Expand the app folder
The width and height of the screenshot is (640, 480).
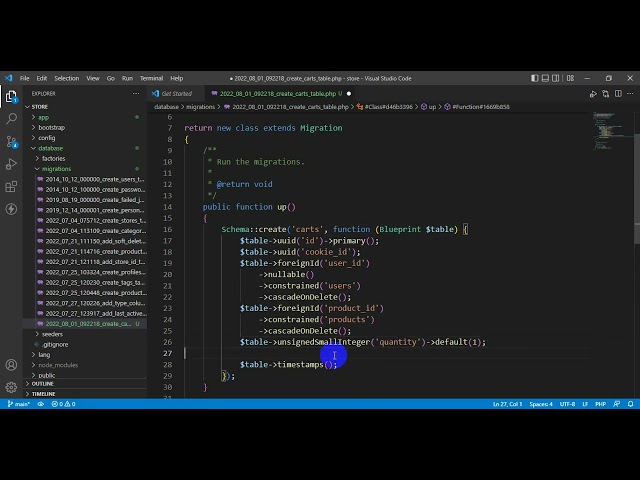[x=43, y=117]
